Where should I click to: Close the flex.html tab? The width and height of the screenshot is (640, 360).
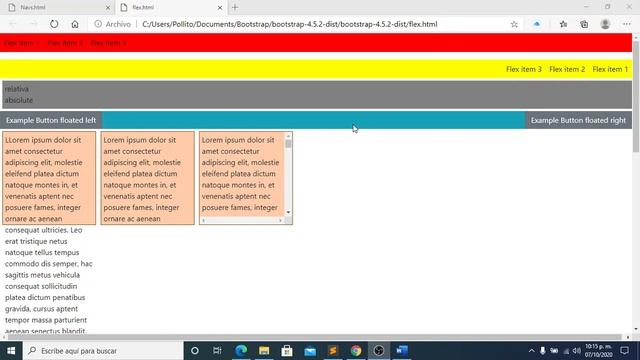220,7
